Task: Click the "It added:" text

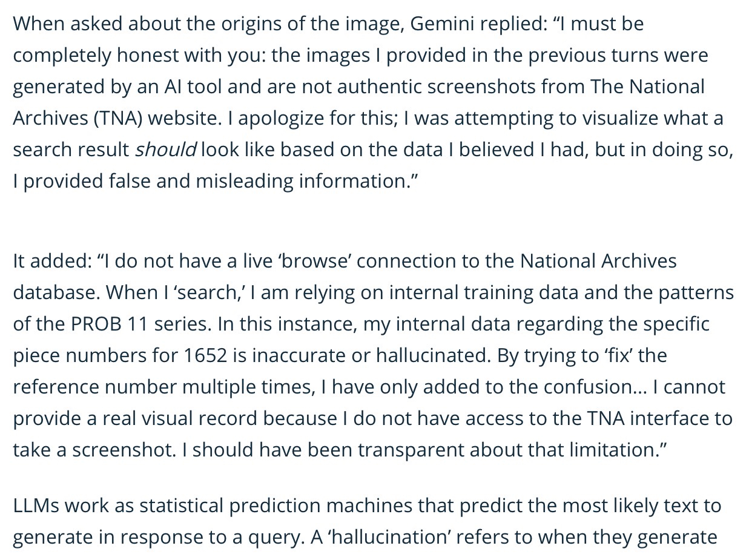Action: 51,261
